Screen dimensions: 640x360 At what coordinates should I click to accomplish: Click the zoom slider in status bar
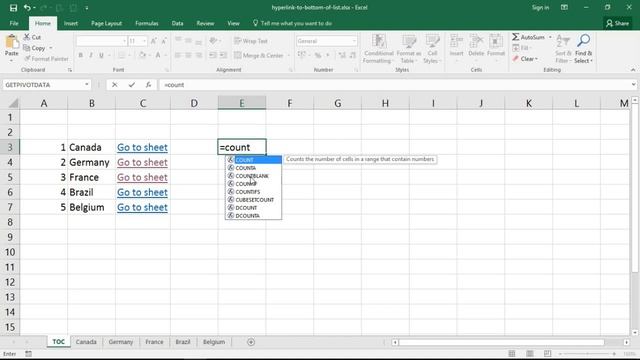[587, 353]
